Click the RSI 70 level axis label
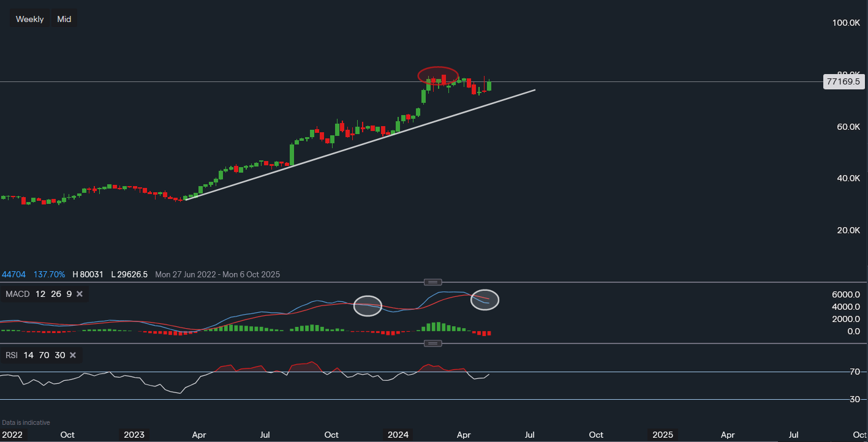The width and height of the screenshot is (868, 442). coord(855,372)
